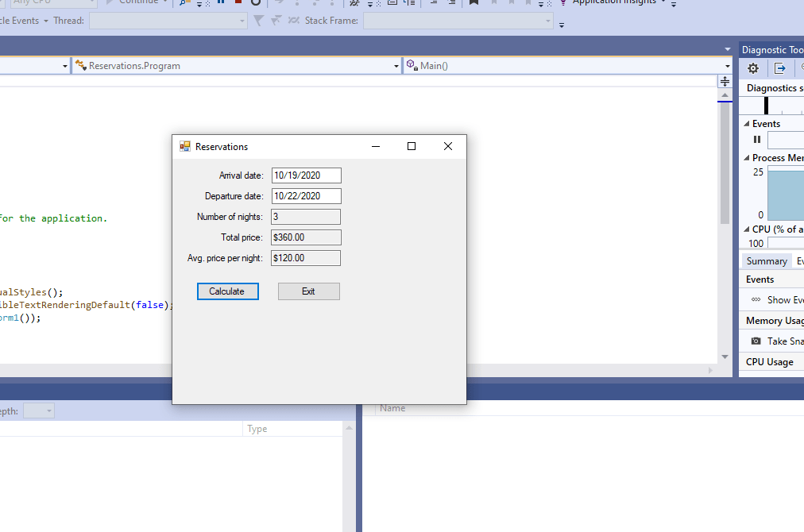Click the CPU Usage heading
Viewport: 804px width, 532px height.
(770, 362)
